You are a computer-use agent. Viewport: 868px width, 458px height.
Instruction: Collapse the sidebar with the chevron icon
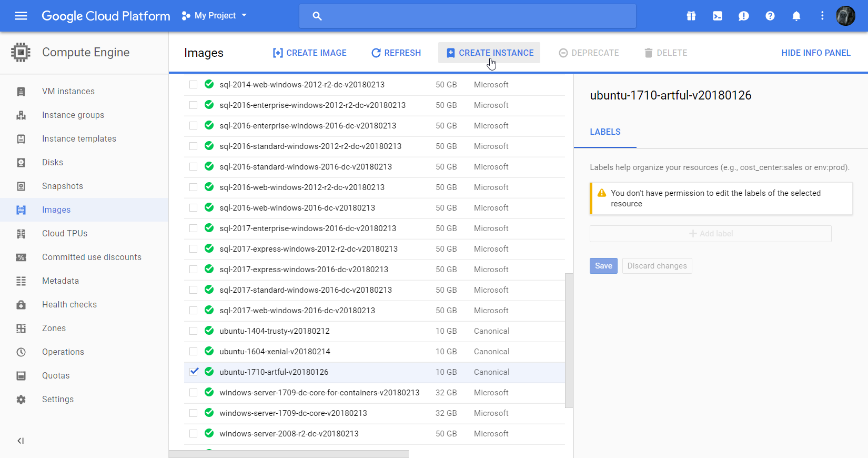pyautogui.click(x=21, y=441)
